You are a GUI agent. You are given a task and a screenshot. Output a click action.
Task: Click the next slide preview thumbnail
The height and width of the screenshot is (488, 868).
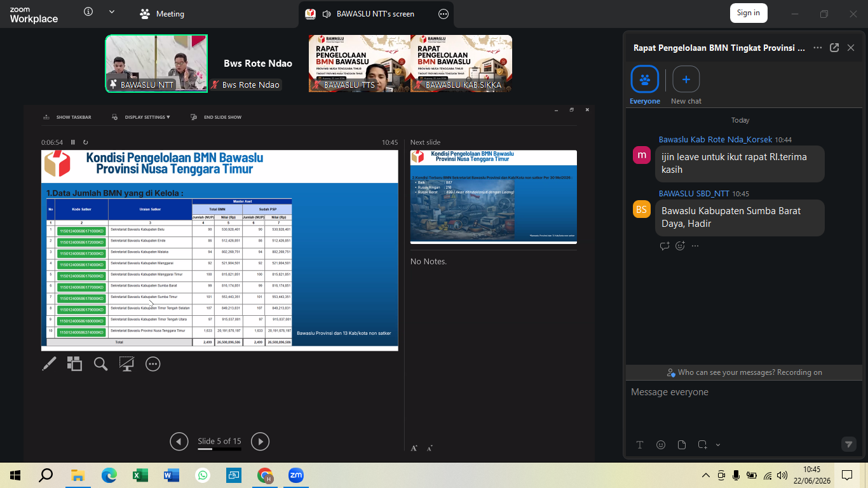494,197
